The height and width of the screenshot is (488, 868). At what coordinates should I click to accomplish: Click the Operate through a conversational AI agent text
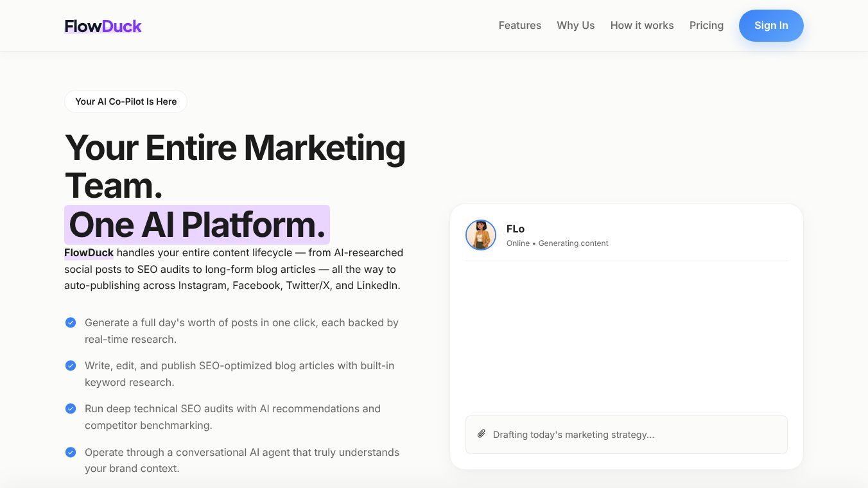242,460
